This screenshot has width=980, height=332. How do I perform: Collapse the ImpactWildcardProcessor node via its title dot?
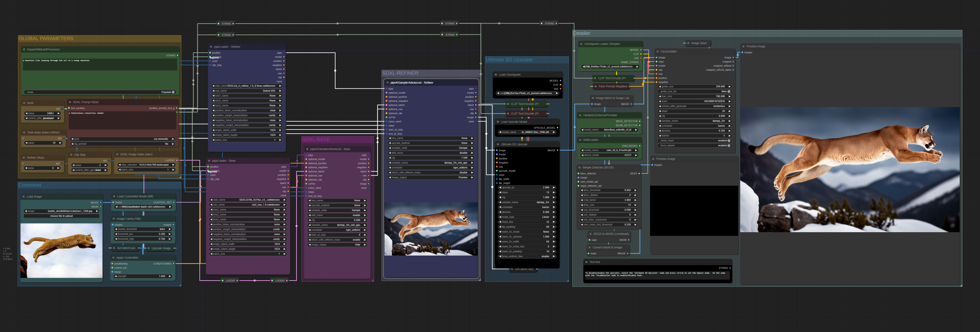[24, 49]
